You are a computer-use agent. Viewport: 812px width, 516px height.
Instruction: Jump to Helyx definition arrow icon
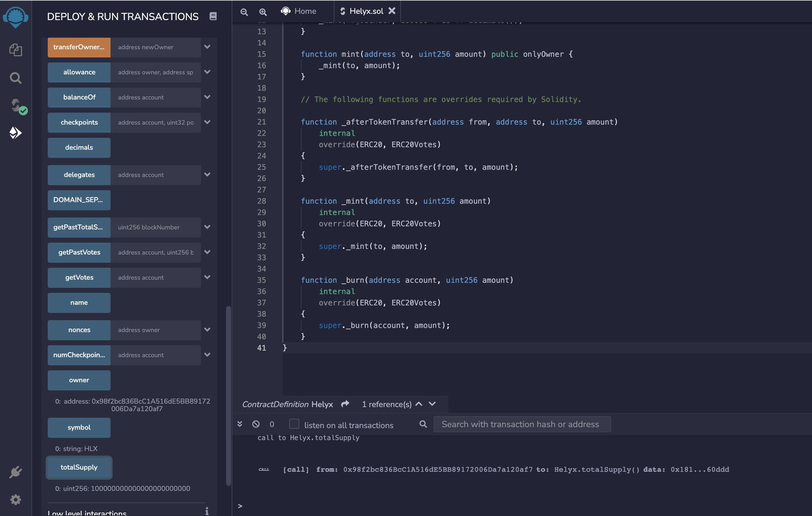(345, 404)
